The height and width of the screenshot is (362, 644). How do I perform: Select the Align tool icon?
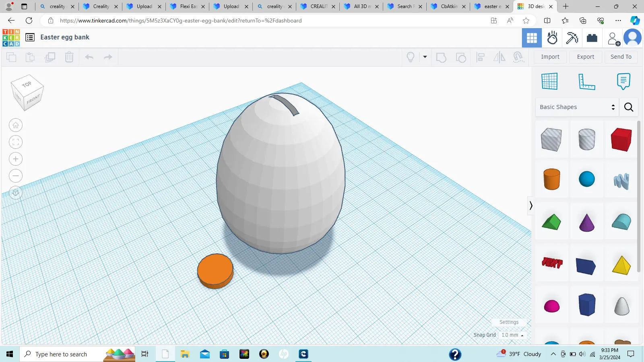pos(480,57)
